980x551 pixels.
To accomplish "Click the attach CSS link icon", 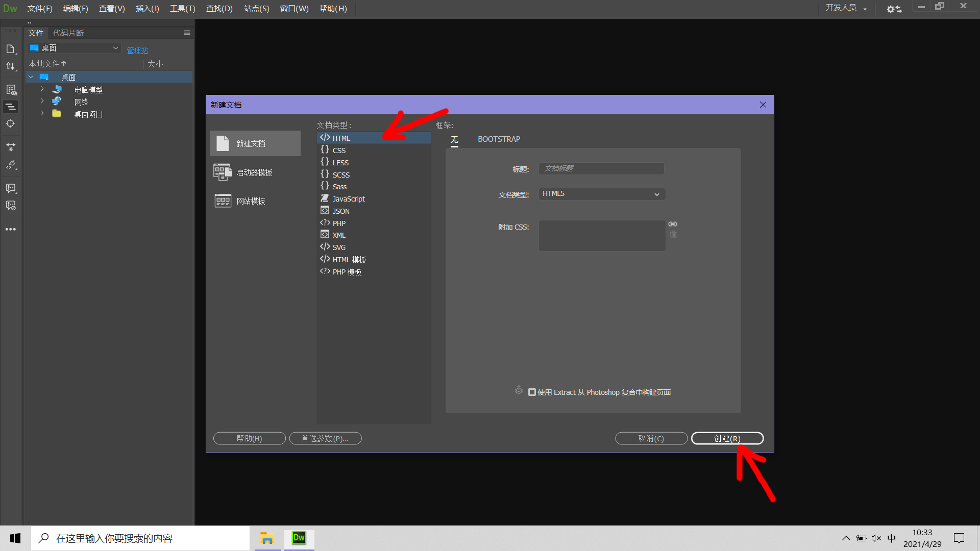I will click(673, 224).
